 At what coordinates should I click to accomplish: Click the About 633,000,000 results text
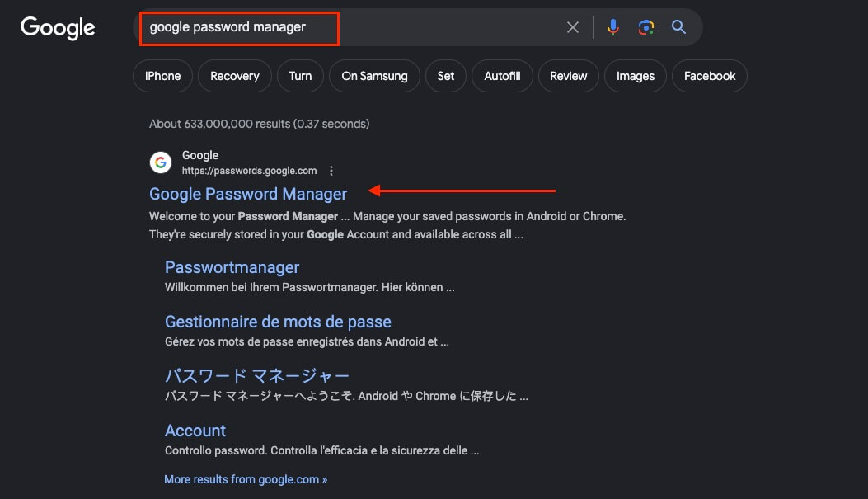259,124
